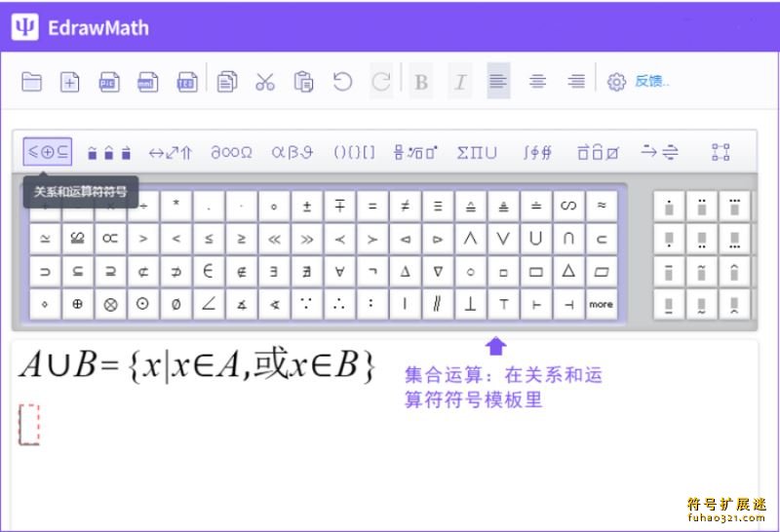Show more relation symbols
Image resolution: width=780 pixels, height=532 pixels.
click(602, 304)
